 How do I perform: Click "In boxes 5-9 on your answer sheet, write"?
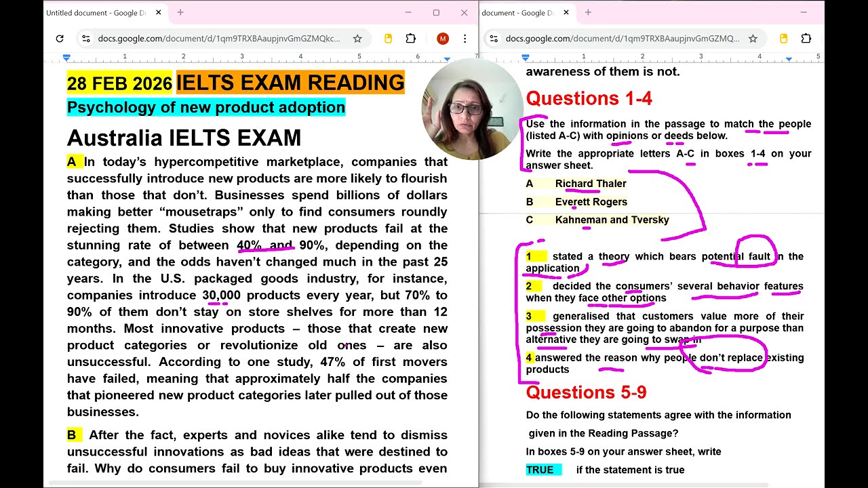tap(624, 451)
